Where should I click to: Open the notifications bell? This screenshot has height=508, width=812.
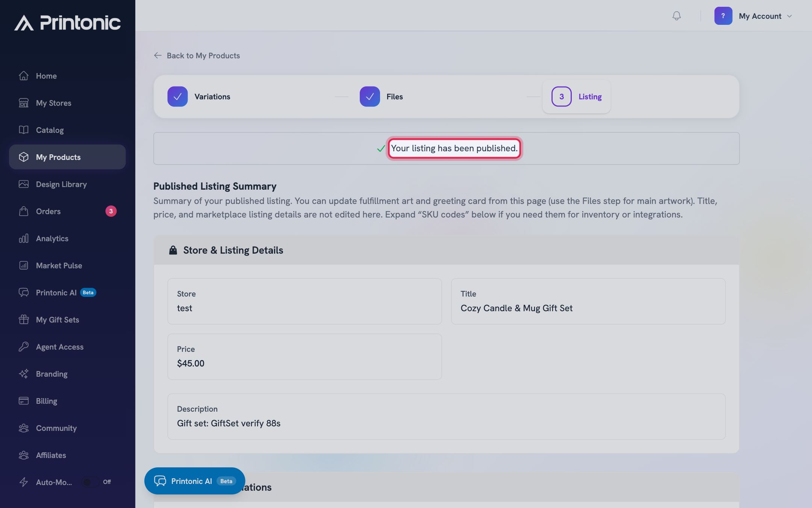pos(676,16)
